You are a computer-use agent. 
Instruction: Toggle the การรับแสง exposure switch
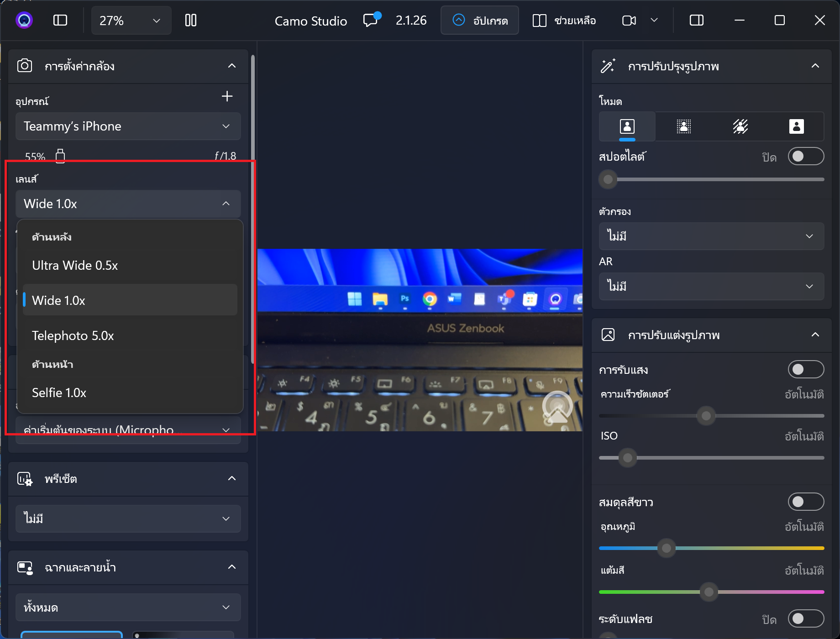pos(806,369)
